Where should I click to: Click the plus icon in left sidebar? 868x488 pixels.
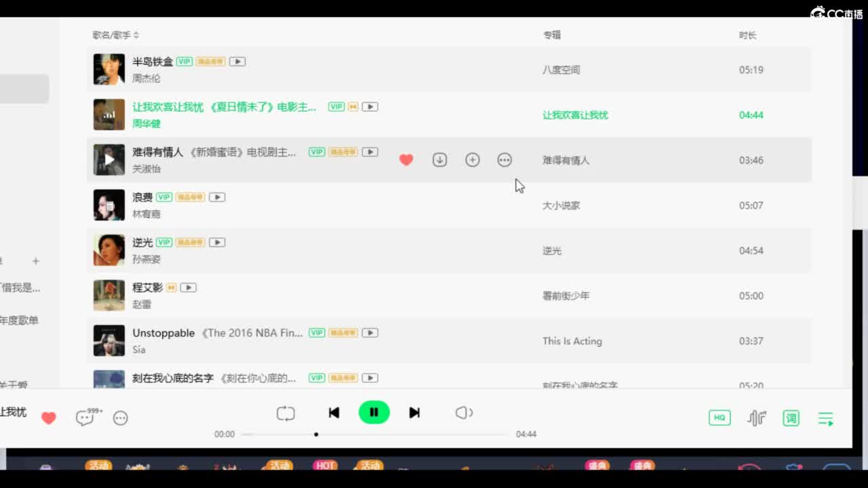coord(36,261)
